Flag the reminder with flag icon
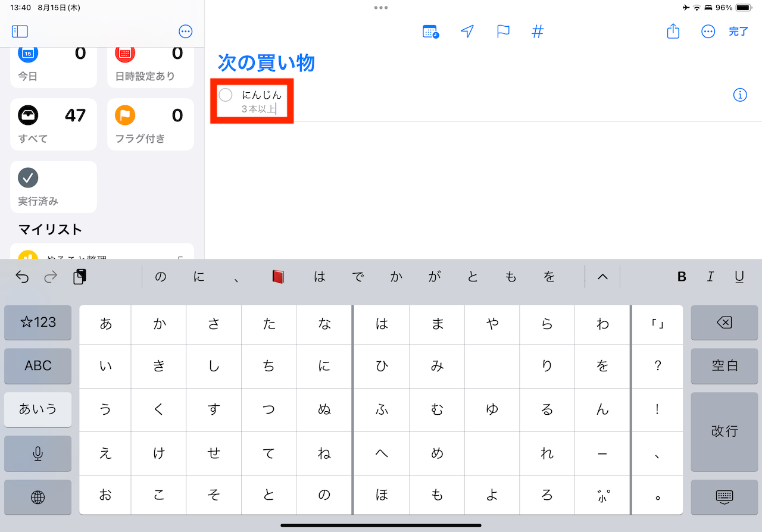 [503, 32]
